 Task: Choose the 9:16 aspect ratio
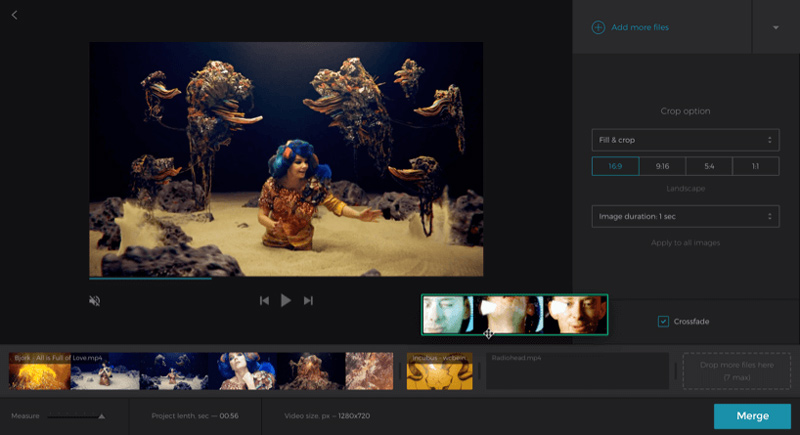coord(662,167)
